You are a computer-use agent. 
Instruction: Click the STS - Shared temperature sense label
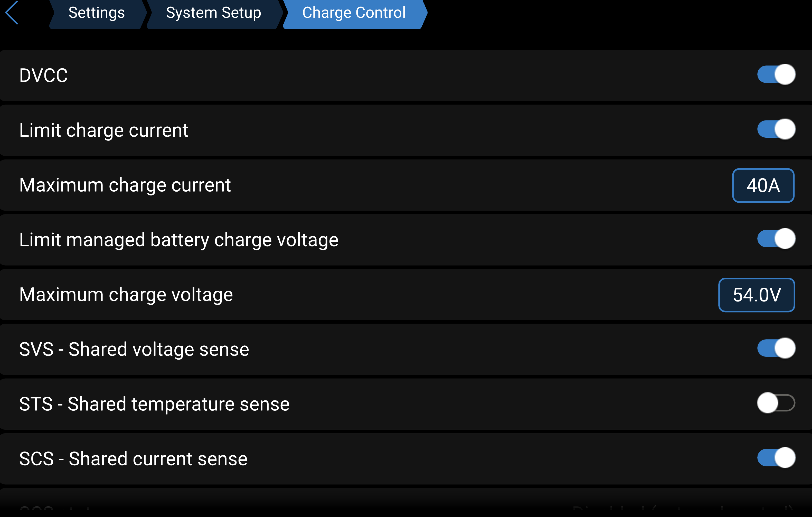[x=154, y=404]
